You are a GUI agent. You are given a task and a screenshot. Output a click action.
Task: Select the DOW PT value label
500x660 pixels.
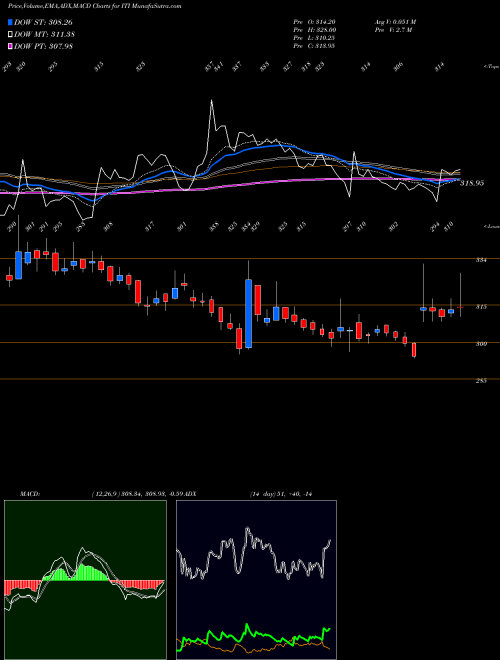pyautogui.click(x=43, y=46)
